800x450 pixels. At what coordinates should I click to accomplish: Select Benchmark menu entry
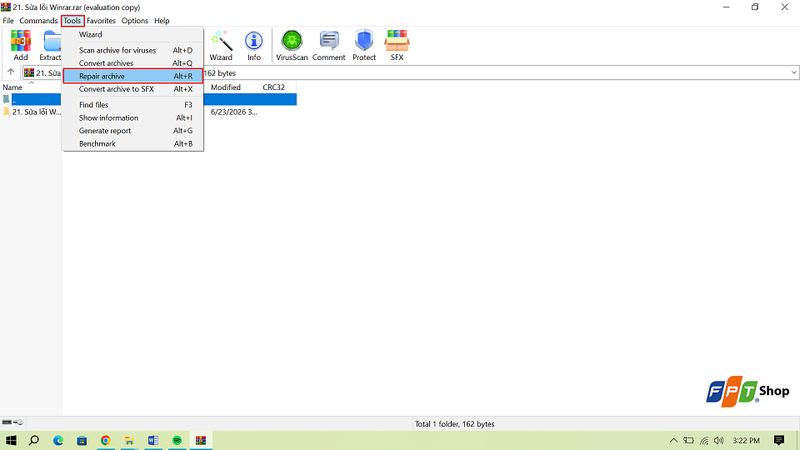133,143
